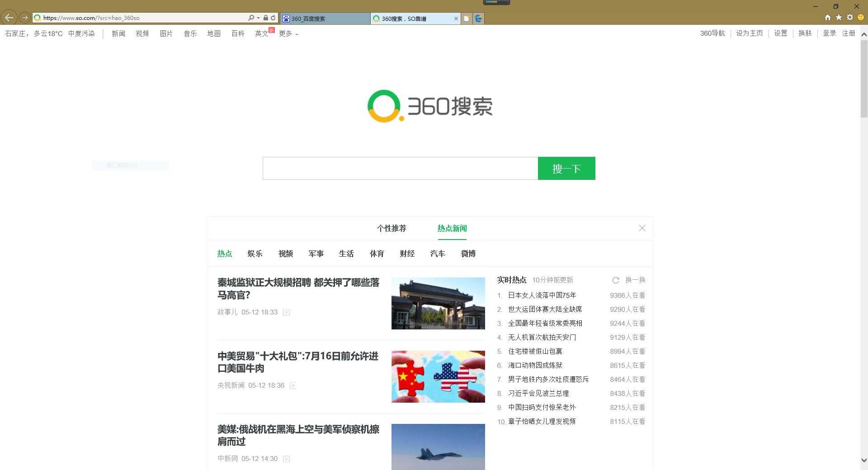This screenshot has width=868, height=470.
Task: Open 360导航 link
Action: (712, 33)
